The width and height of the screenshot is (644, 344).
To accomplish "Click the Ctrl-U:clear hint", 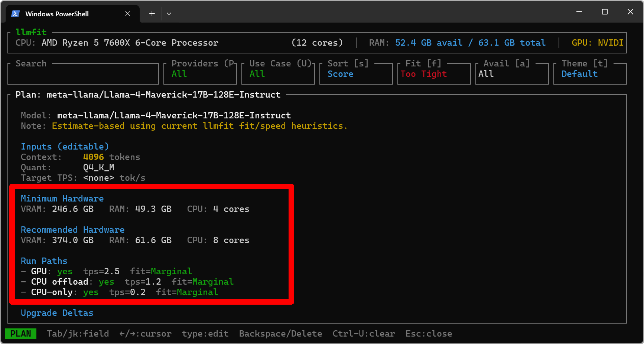I will (364, 334).
